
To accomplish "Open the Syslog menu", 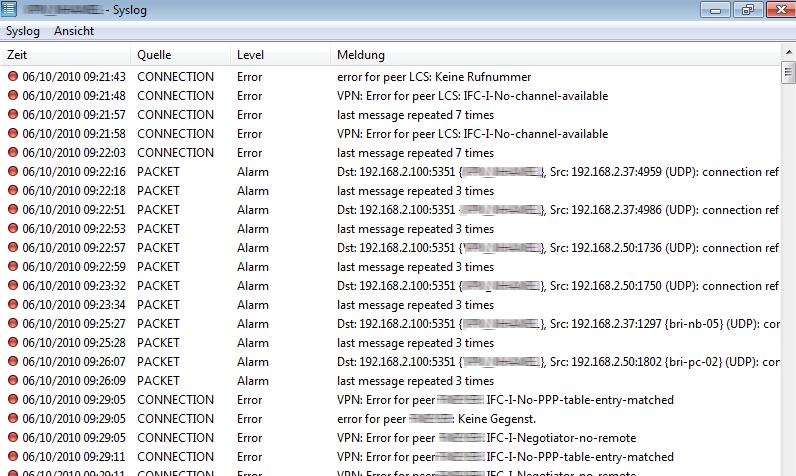I will pos(23,31).
